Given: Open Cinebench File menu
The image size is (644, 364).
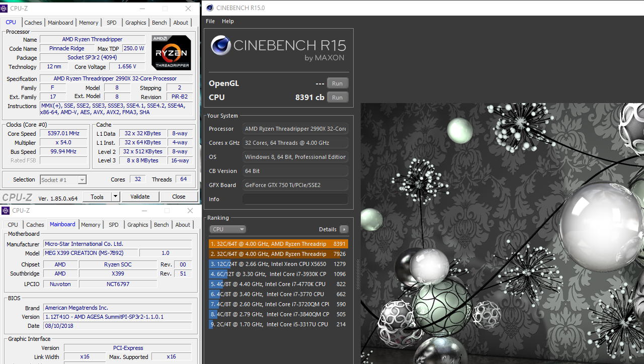Looking at the screenshot, I should [210, 21].
